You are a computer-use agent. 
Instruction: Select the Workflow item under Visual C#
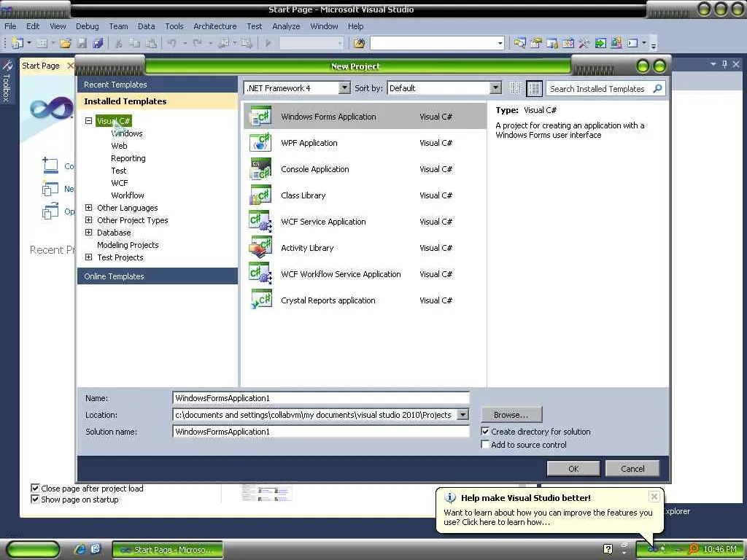click(127, 195)
